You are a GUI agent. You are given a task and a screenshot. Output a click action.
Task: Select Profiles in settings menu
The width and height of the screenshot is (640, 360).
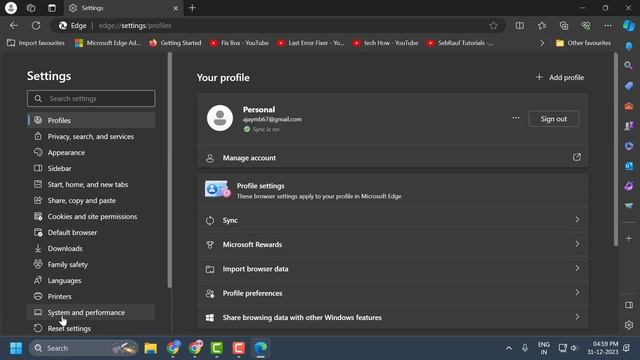91,120
